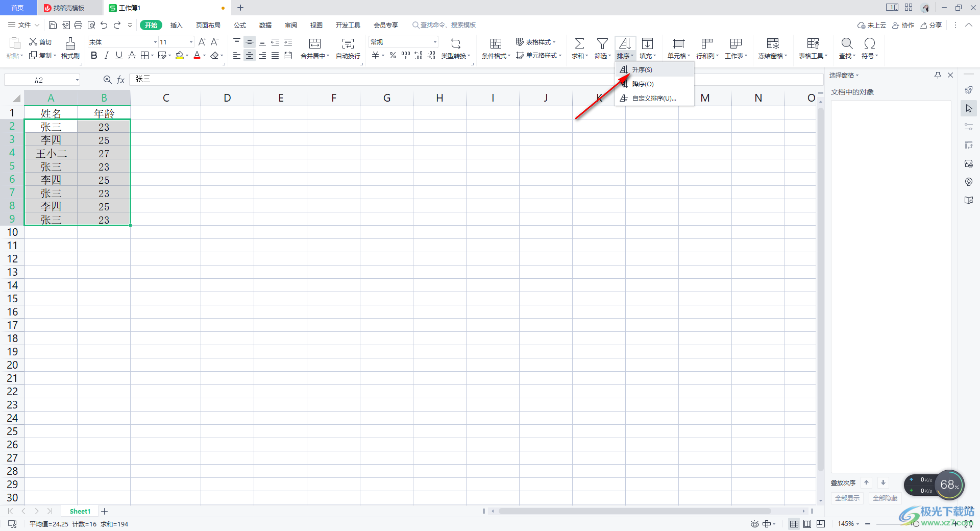This screenshot has height=531, width=980.
Task: Toggle Wrap Text 自动换行
Action: point(348,48)
